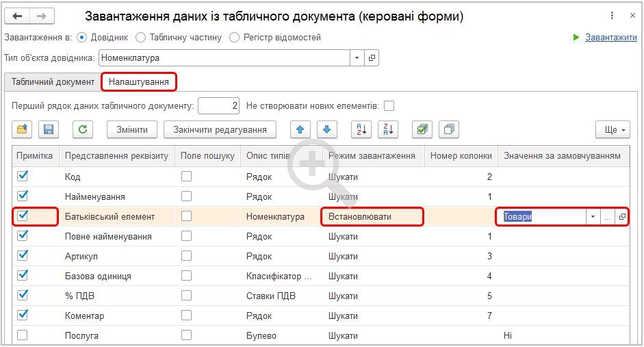This screenshot has height=347, width=644.
Task: Open the Номенклатура type field's open-form icon
Action: [372, 58]
